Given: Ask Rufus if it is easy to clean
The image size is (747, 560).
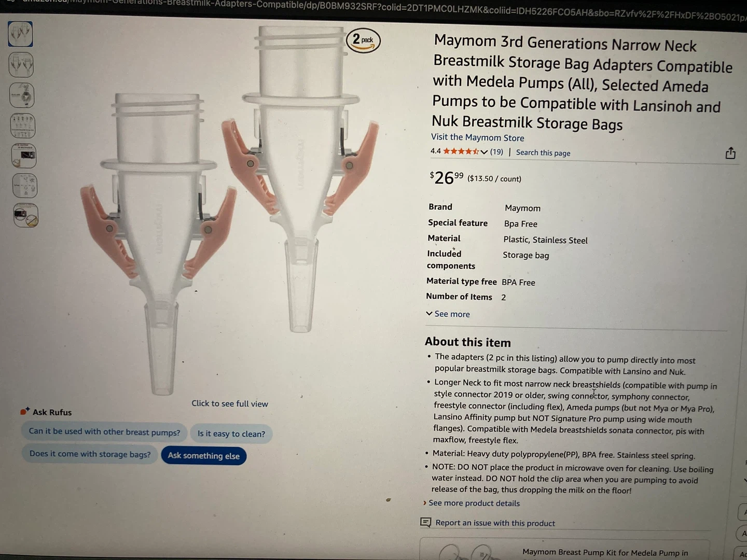Looking at the screenshot, I should pyautogui.click(x=231, y=433).
